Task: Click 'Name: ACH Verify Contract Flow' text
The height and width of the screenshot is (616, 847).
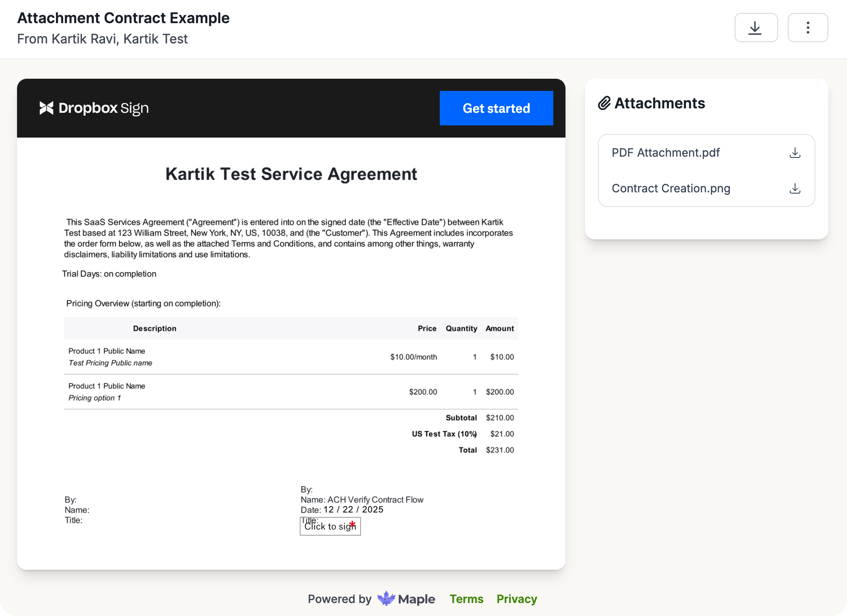Action: tap(362, 500)
